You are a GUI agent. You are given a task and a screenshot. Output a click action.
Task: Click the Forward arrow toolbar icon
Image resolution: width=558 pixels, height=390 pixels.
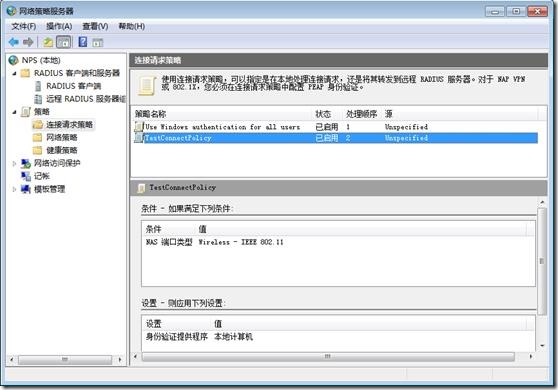point(28,42)
